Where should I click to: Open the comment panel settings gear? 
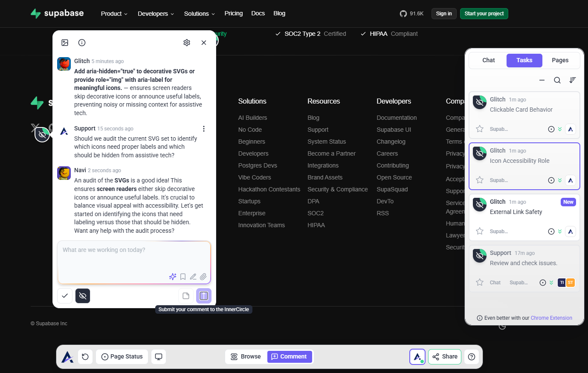pyautogui.click(x=187, y=43)
